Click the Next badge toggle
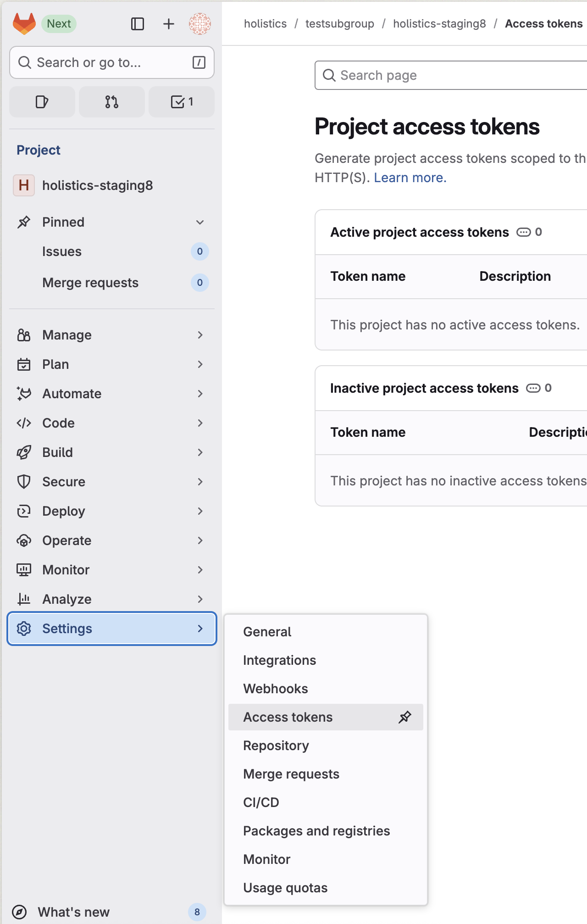 click(x=59, y=24)
